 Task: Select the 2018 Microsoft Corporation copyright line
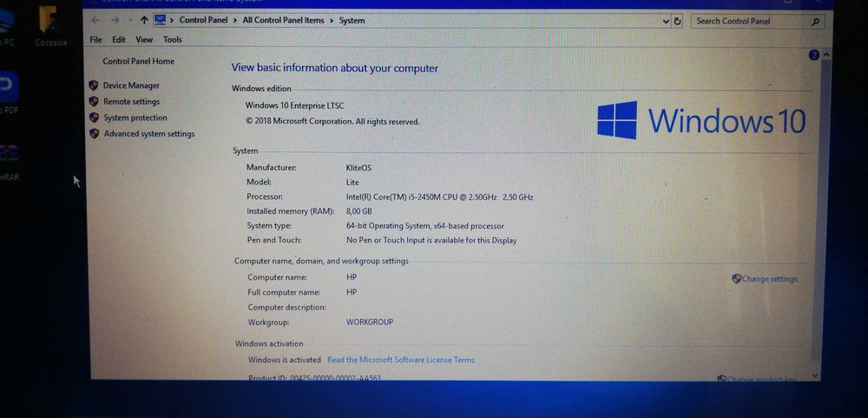click(332, 122)
